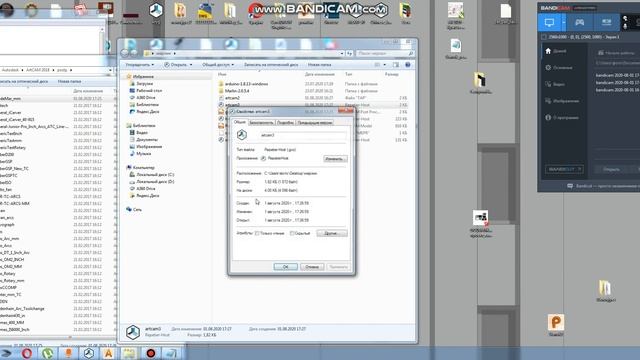This screenshot has height=360, width=640.
Task: Open Bandicam About info section
Action: pos(562,118)
